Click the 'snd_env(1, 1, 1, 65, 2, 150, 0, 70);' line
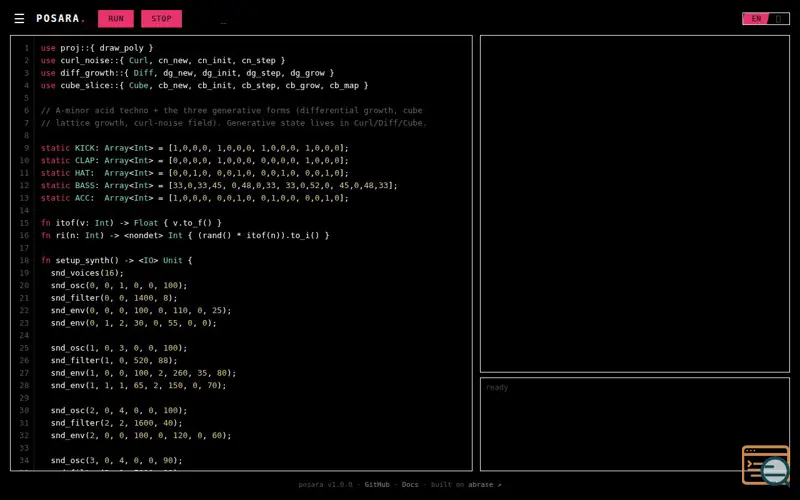 tap(138, 385)
